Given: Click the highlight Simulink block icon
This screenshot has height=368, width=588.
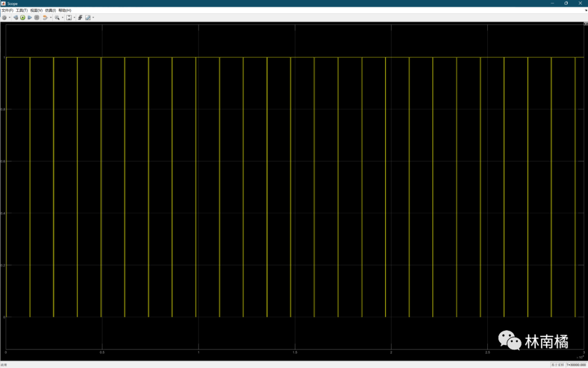Looking at the screenshot, I should pyautogui.click(x=45, y=17).
